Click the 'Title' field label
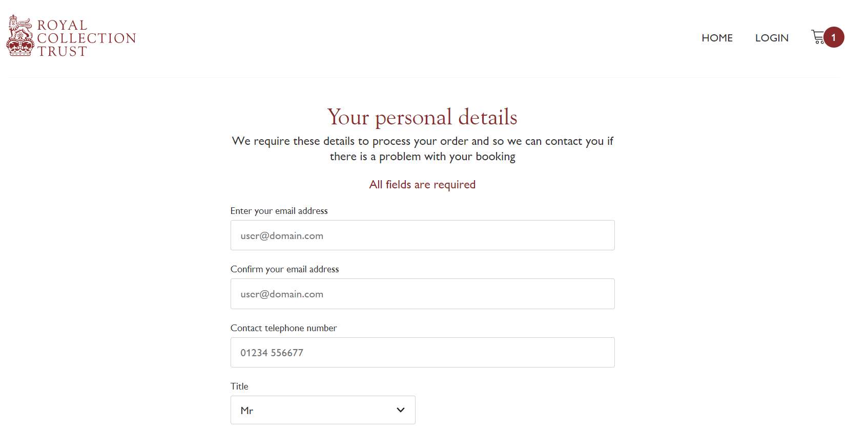Viewport: 868px width, 433px height. (x=239, y=386)
